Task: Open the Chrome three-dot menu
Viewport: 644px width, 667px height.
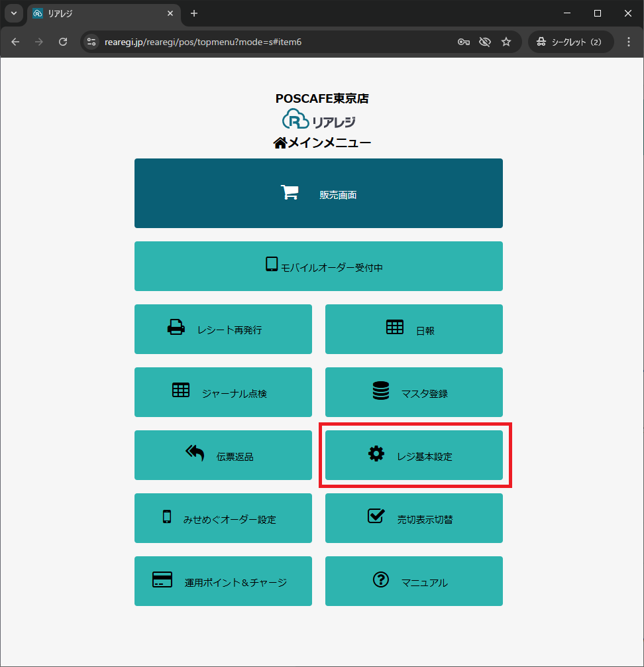Action: tap(629, 42)
